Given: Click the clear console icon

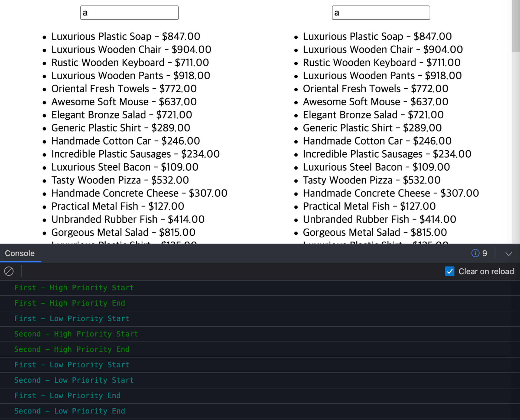Looking at the screenshot, I should pos(9,271).
